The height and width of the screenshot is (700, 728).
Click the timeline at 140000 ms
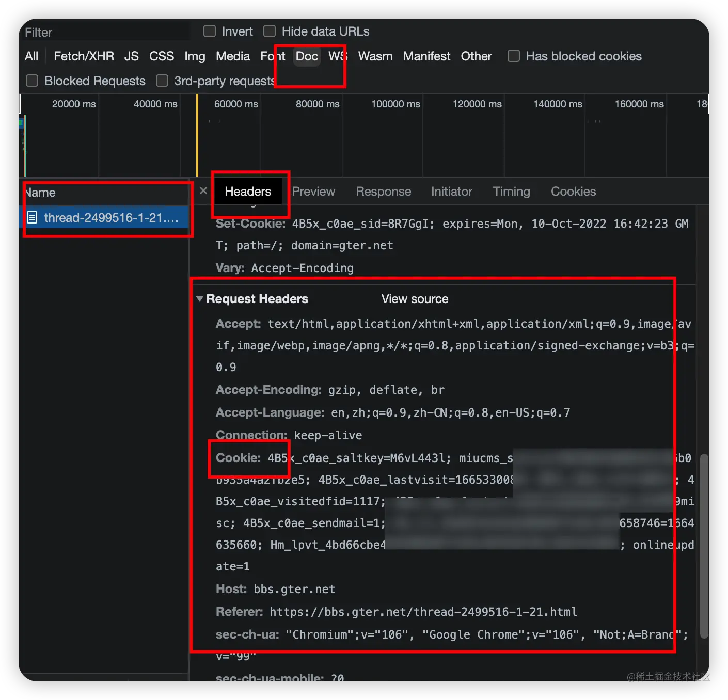click(x=558, y=104)
